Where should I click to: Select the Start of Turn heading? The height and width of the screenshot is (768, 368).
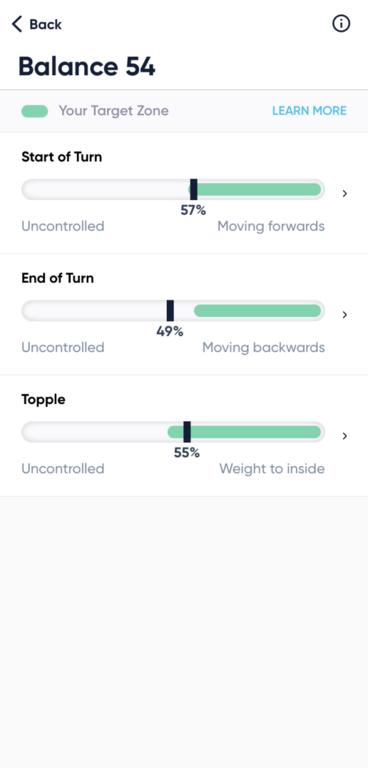point(62,157)
